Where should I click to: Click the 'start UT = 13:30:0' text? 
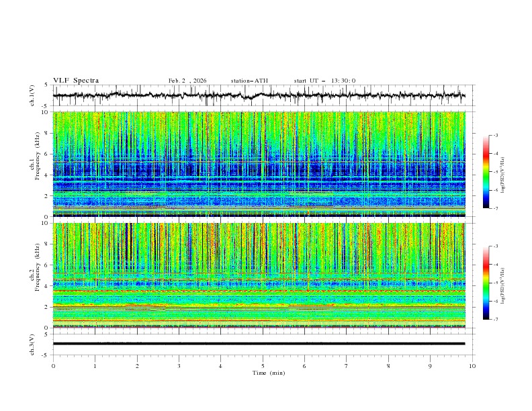324,81
